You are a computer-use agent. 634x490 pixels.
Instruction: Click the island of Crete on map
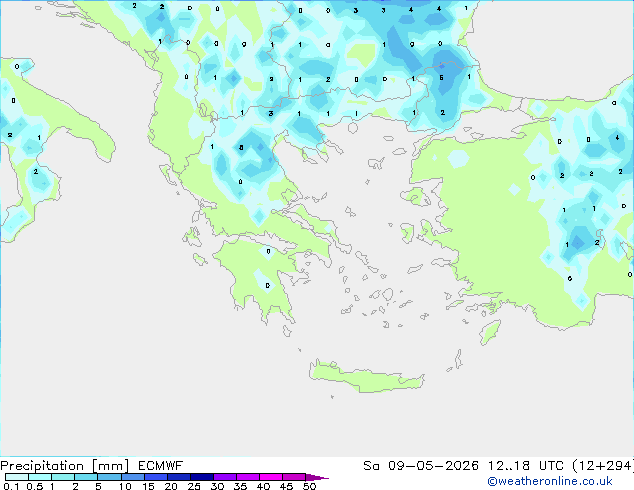click(x=366, y=376)
